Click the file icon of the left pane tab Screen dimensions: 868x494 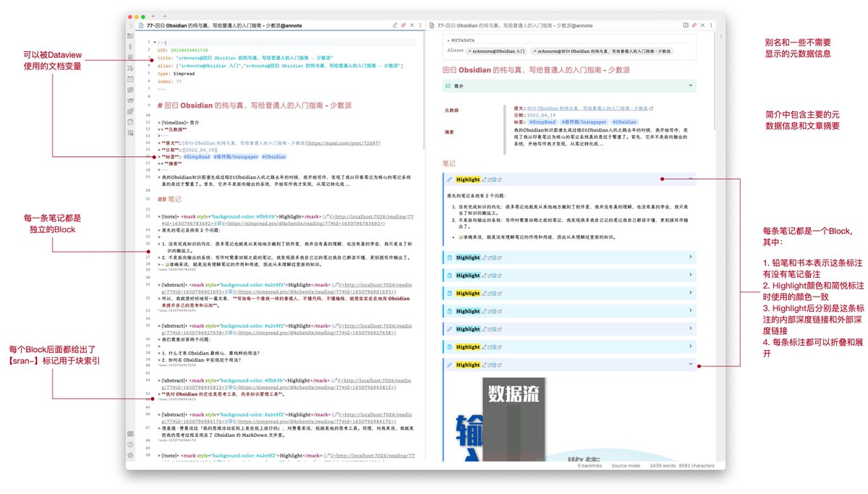point(140,25)
